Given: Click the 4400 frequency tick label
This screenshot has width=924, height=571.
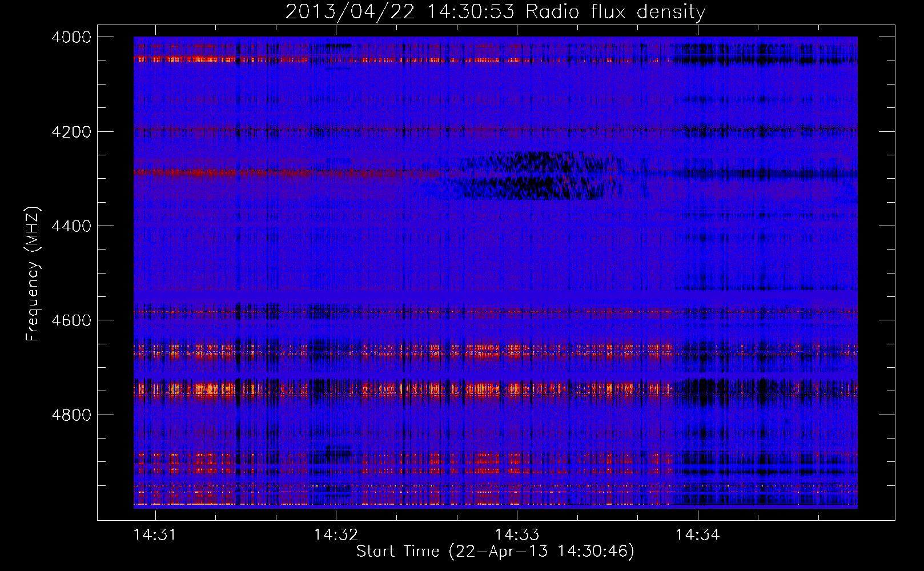Looking at the screenshot, I should click(71, 226).
